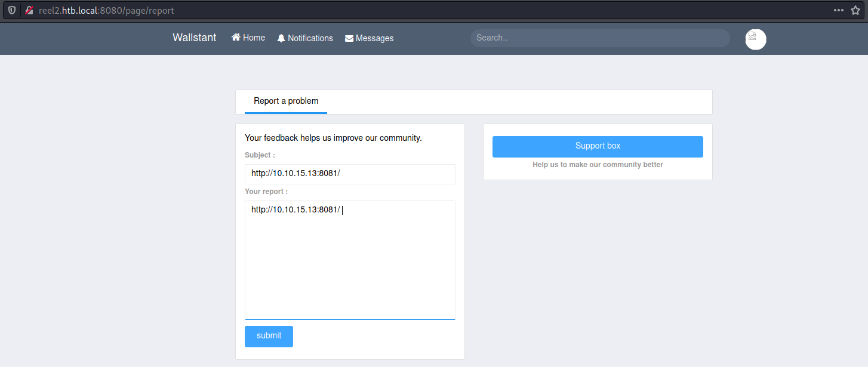Open the Home link text

point(254,38)
